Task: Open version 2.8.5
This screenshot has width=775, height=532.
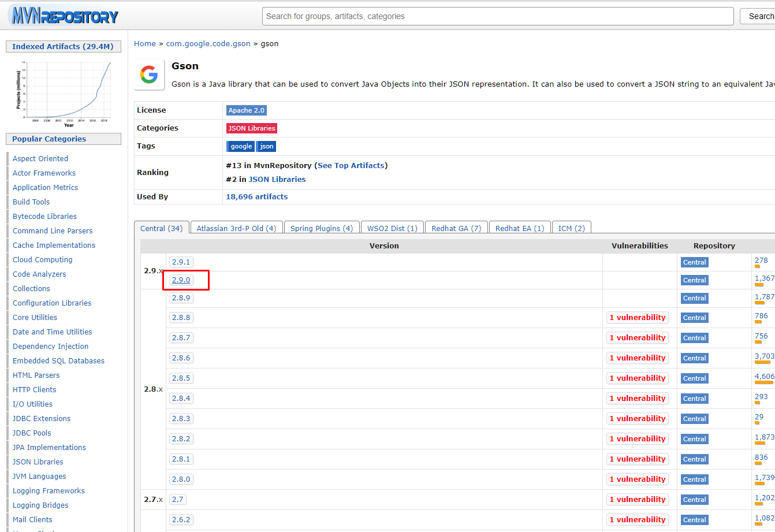Action: [181, 378]
